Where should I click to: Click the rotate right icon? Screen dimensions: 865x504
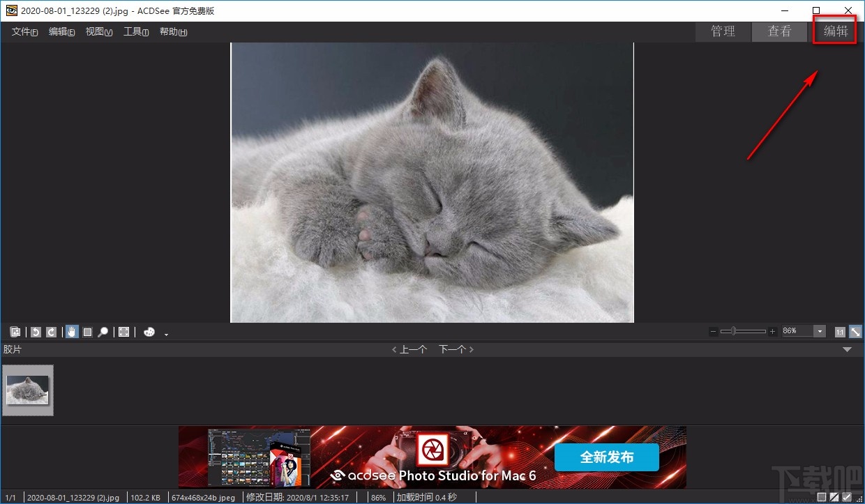(x=51, y=333)
